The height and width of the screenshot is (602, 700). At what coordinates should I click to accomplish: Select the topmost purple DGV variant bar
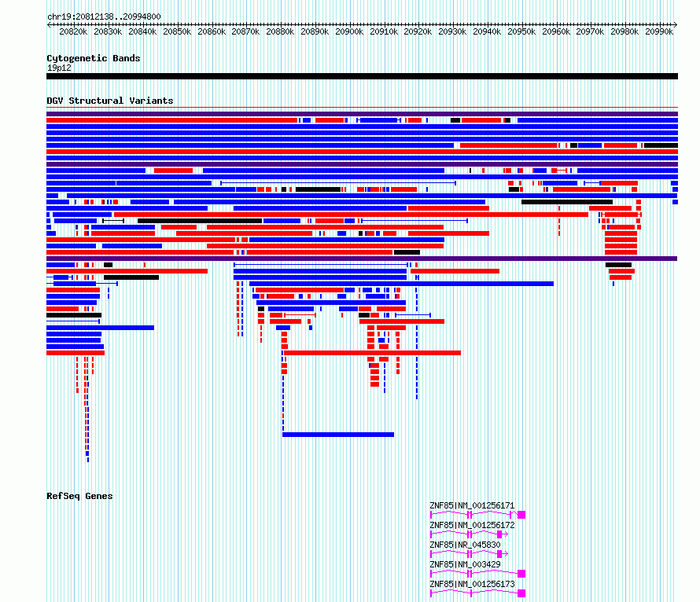pyautogui.click(x=362, y=114)
